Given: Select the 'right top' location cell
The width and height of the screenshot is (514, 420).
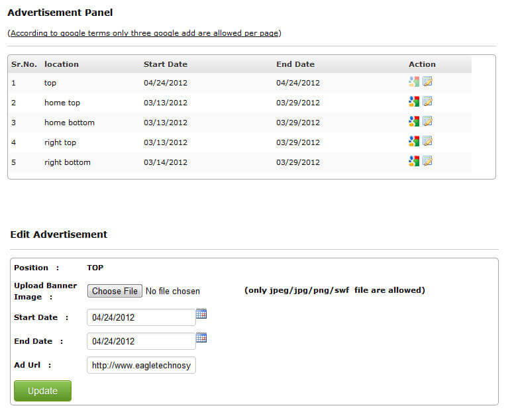Looking at the screenshot, I should point(60,142).
